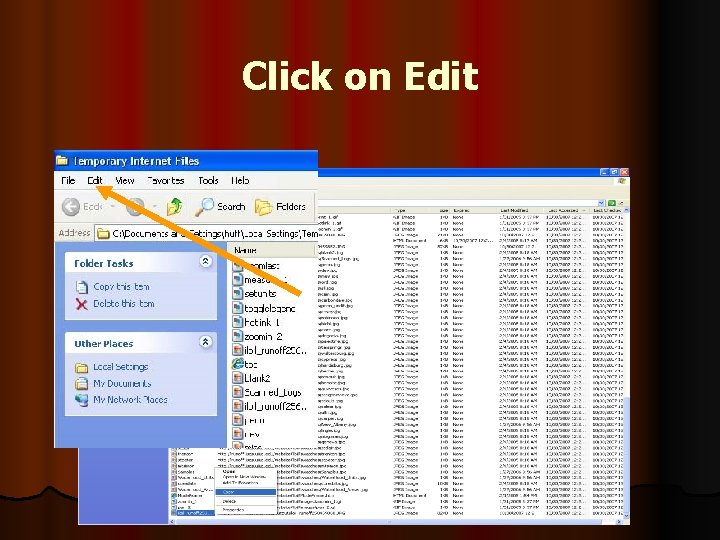This screenshot has width=720, height=540.
Task: Open the Help menu
Action: [x=240, y=180]
